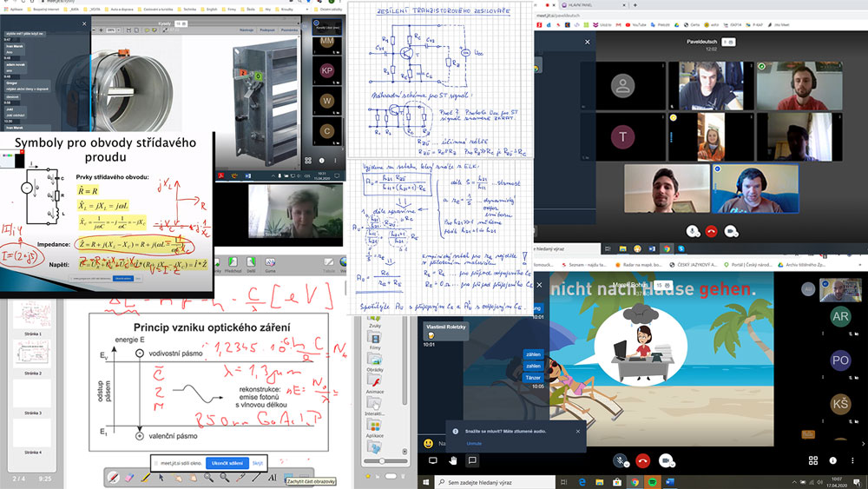
Task: Unmute microphone in the beach-lesson meeting
Action: tap(621, 460)
